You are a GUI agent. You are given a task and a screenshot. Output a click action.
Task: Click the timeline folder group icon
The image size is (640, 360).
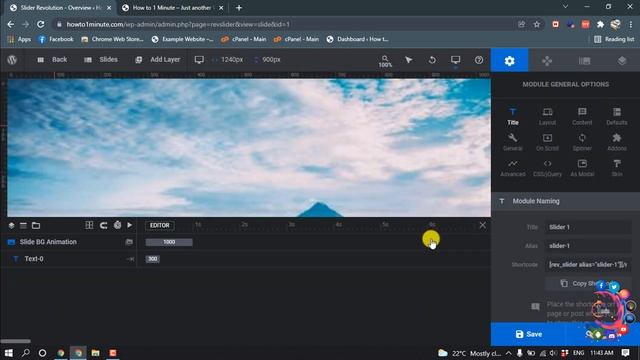[x=36, y=225]
